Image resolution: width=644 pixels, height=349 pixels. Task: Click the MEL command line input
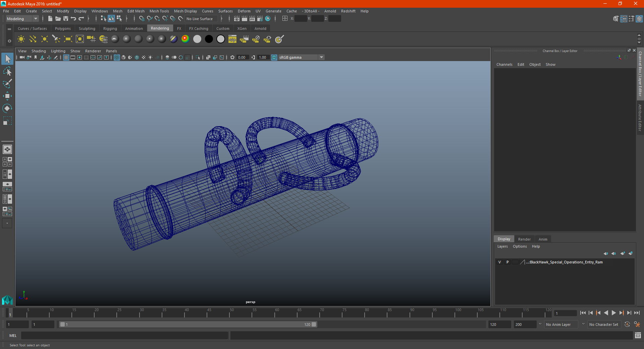click(125, 336)
